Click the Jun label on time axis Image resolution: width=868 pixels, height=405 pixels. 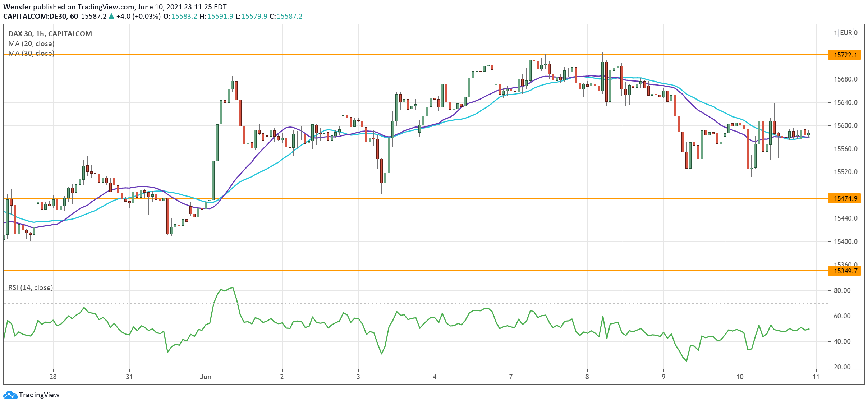point(206,377)
